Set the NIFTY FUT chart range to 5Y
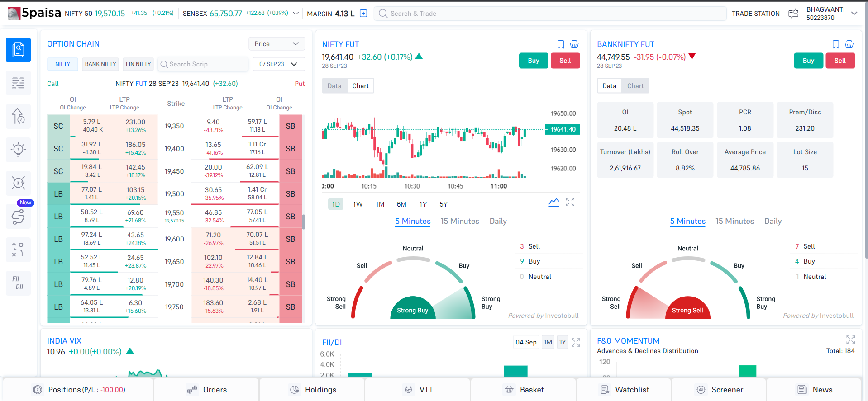 444,204
